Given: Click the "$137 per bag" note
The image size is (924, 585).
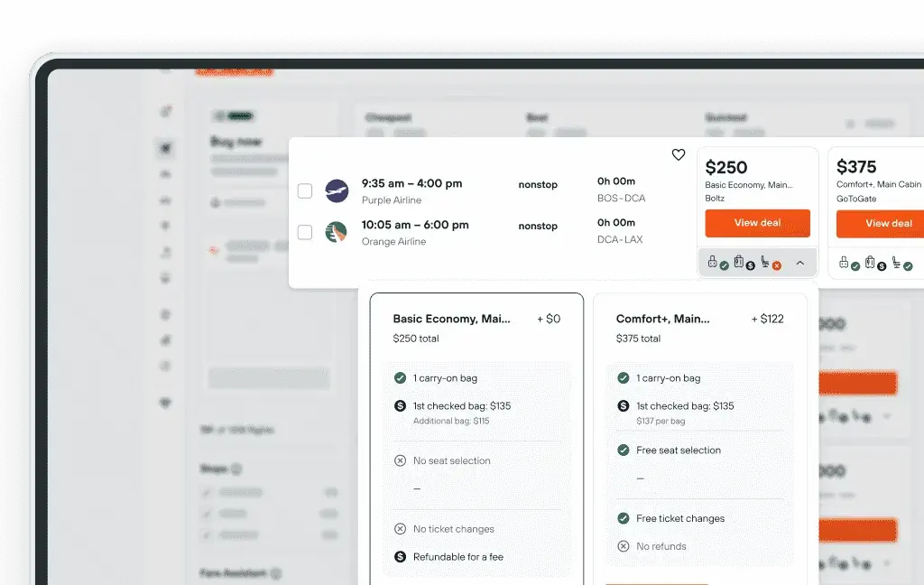Looking at the screenshot, I should (661, 421).
